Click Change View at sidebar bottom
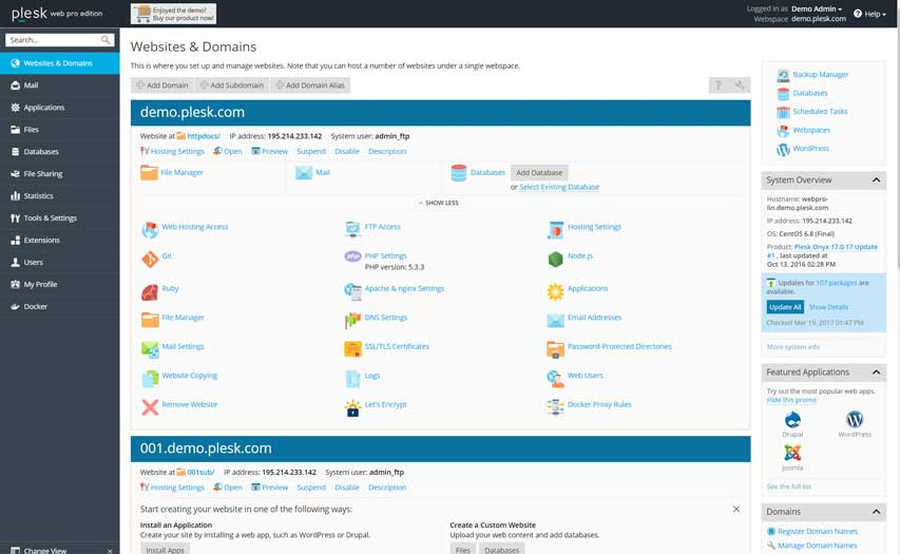900x554 pixels. (45, 550)
